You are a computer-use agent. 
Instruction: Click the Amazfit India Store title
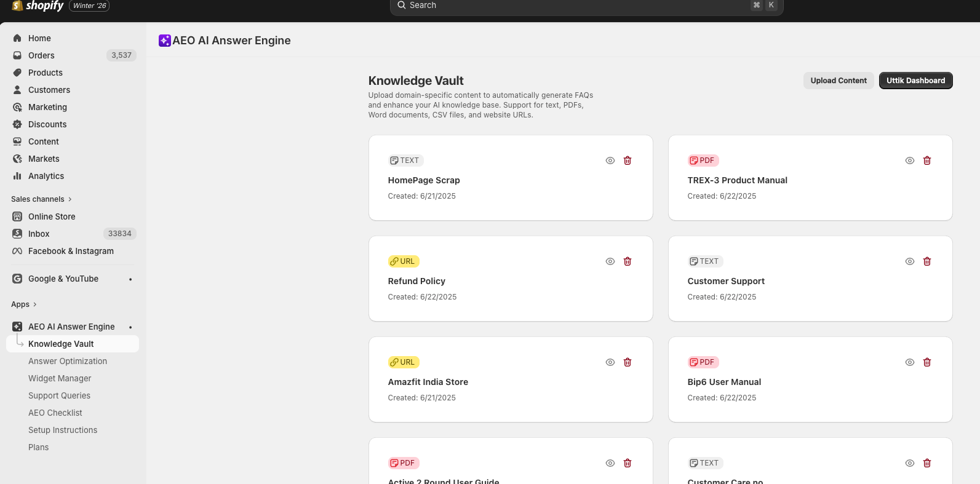(428, 382)
